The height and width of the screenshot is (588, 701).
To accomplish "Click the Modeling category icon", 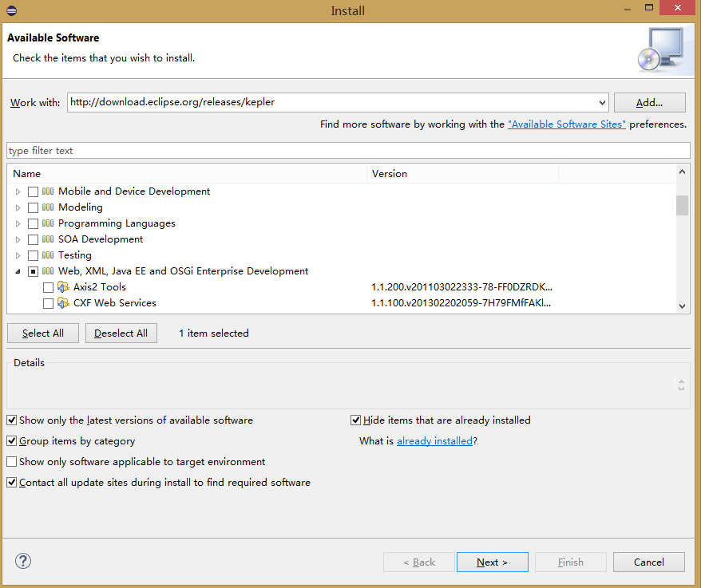I will pyautogui.click(x=48, y=207).
